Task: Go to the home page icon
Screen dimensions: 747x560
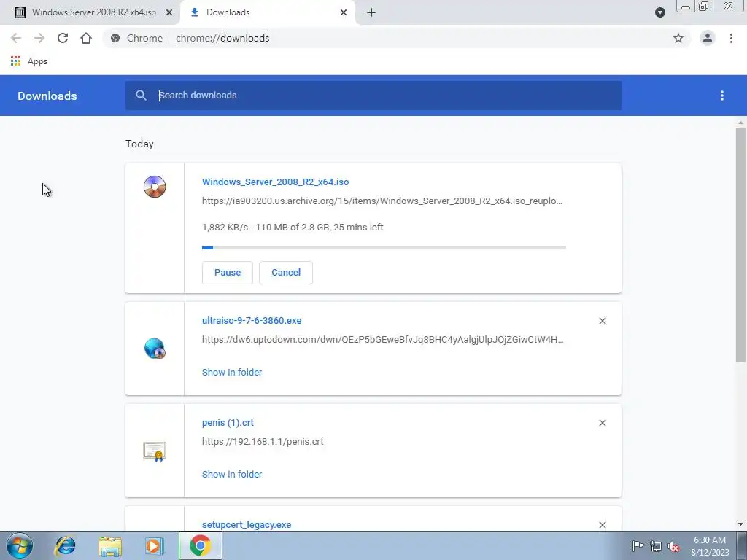Action: click(86, 38)
